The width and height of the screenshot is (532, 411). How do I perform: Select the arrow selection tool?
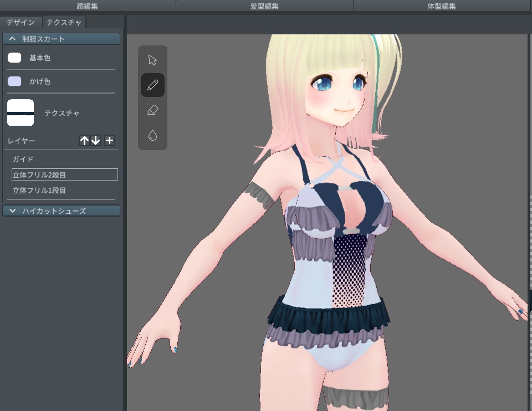coord(152,59)
